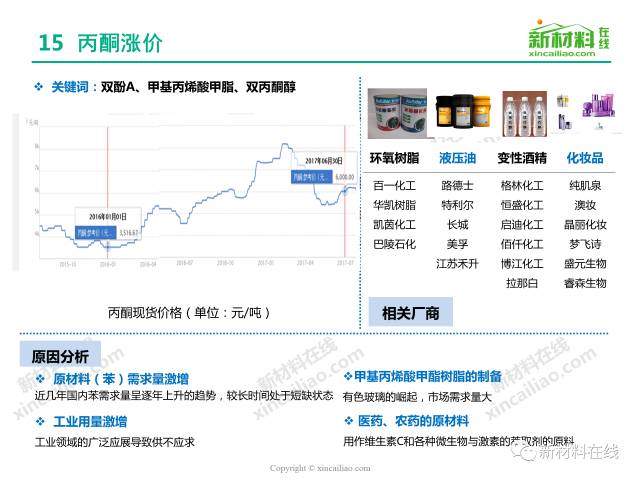
Task: Click manufacturer 拉那白
Action: pos(522,283)
